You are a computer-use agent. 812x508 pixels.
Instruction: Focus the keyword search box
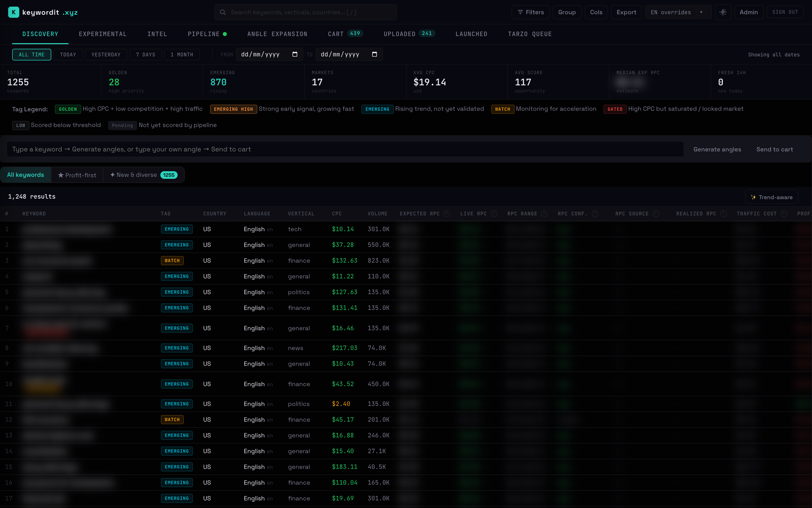point(305,12)
